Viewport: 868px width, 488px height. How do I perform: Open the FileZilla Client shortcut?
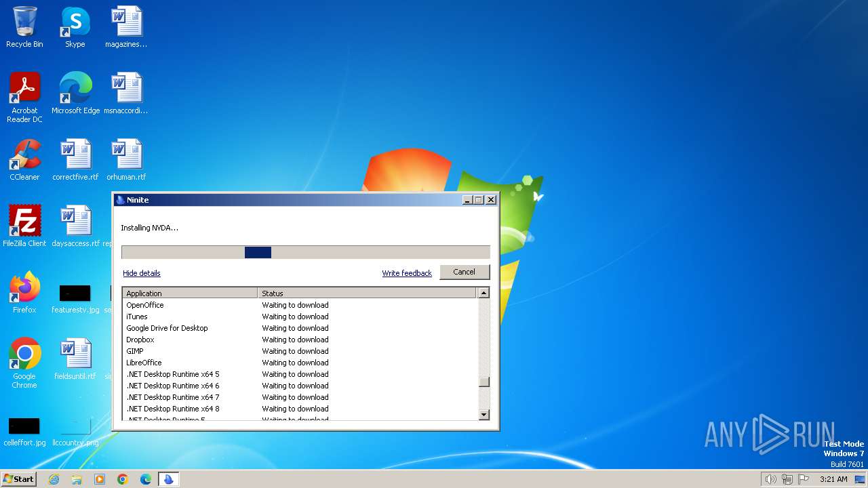click(x=24, y=226)
